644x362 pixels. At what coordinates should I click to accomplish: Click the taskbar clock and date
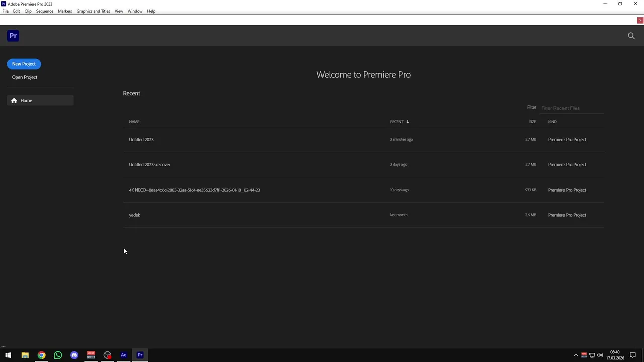pos(615,355)
